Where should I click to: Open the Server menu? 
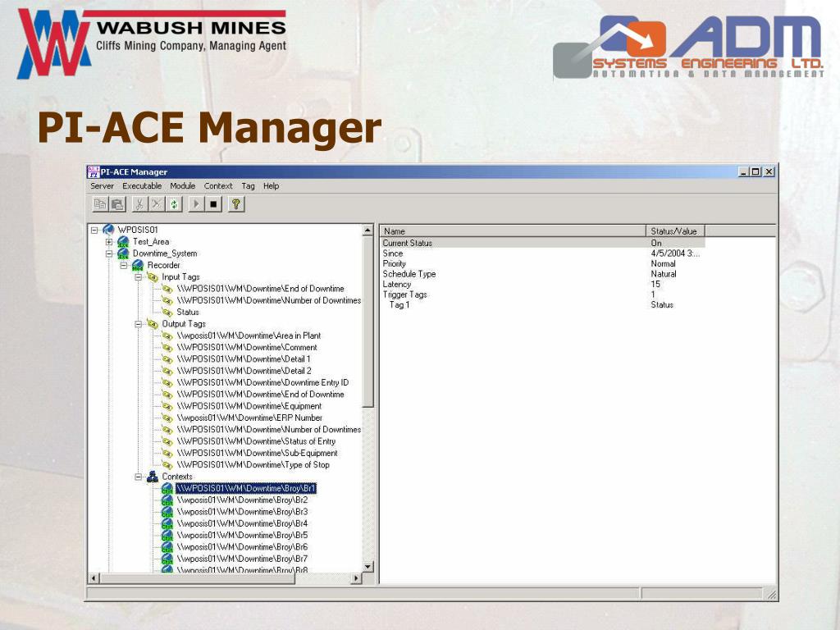102,186
